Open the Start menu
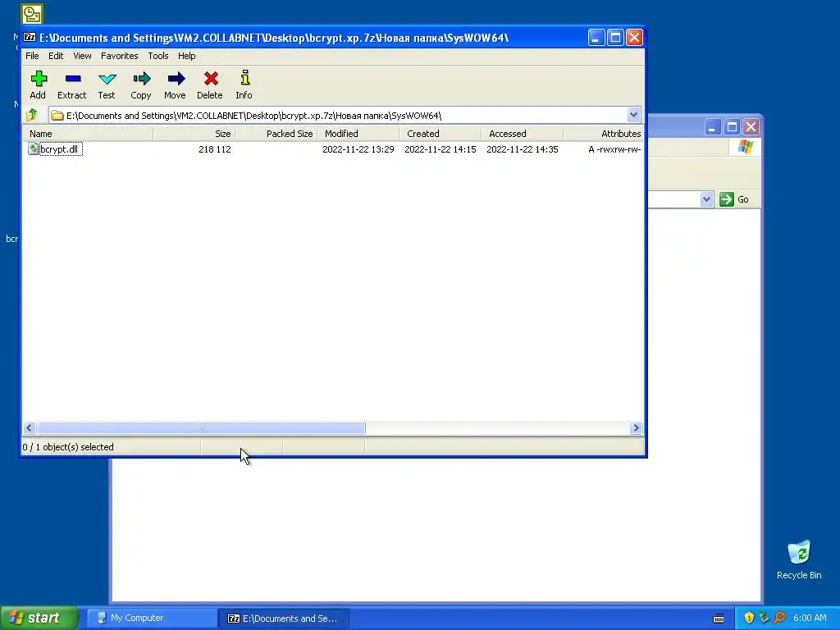 tap(39, 618)
